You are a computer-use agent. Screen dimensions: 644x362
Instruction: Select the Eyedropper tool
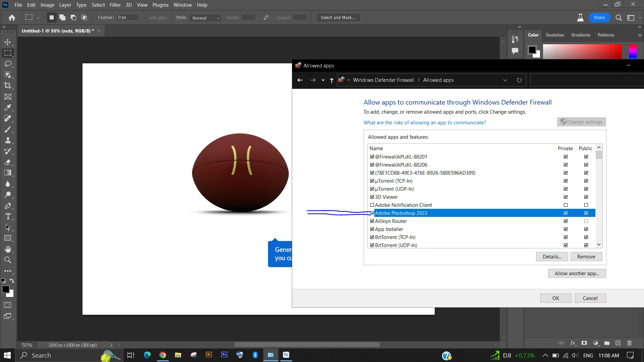(x=8, y=108)
